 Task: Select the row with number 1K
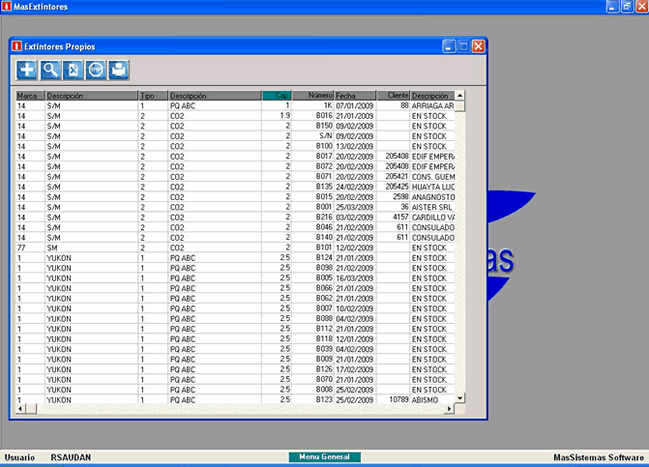coord(236,106)
